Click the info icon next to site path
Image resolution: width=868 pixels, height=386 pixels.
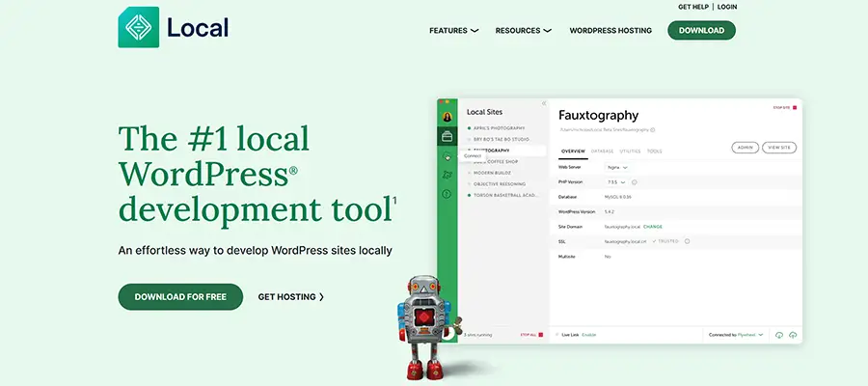click(x=653, y=130)
